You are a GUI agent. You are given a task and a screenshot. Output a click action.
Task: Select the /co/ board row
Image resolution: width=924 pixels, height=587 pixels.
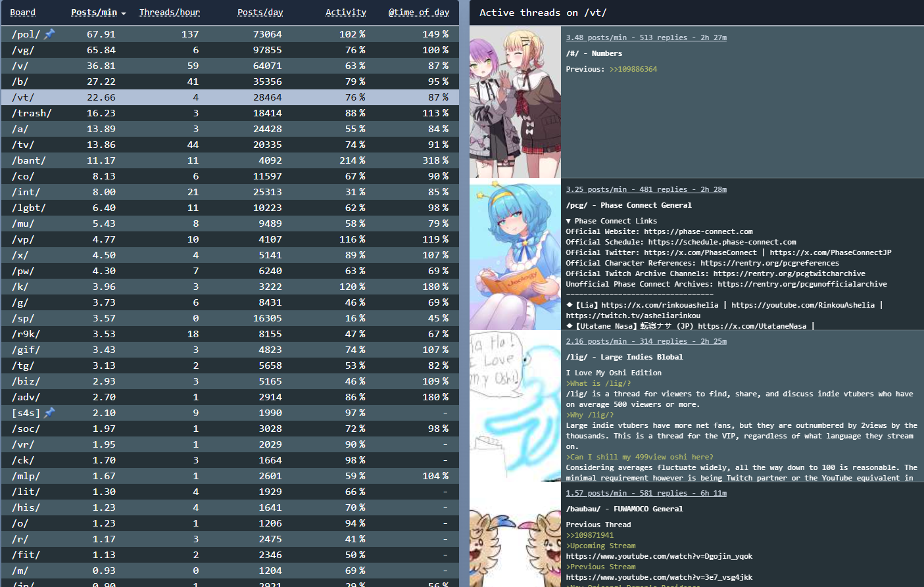pos(230,176)
